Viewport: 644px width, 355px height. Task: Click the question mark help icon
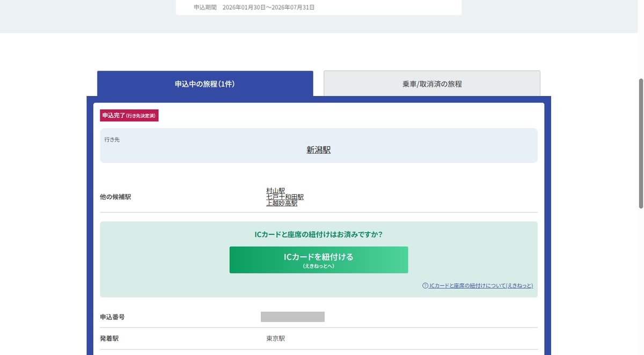425,286
